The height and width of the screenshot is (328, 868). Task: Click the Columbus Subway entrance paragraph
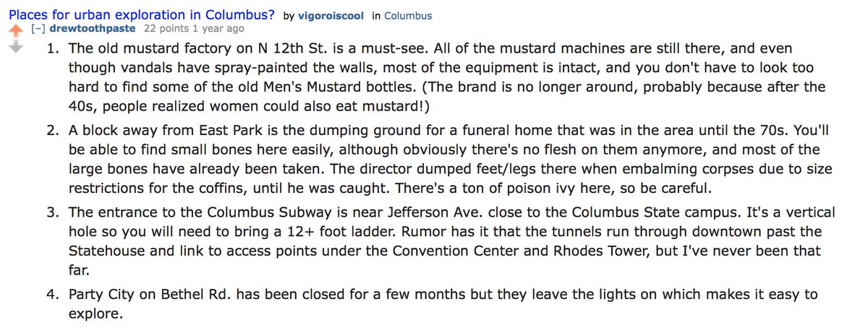click(x=434, y=241)
